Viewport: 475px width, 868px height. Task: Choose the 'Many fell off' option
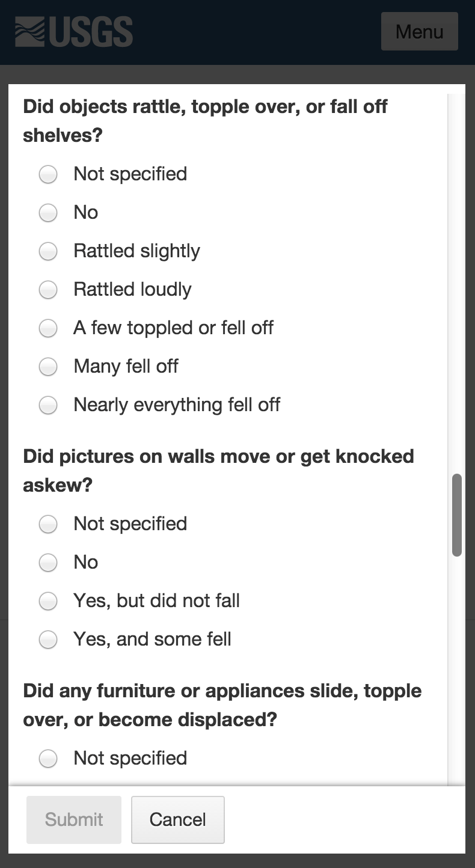coord(48,367)
